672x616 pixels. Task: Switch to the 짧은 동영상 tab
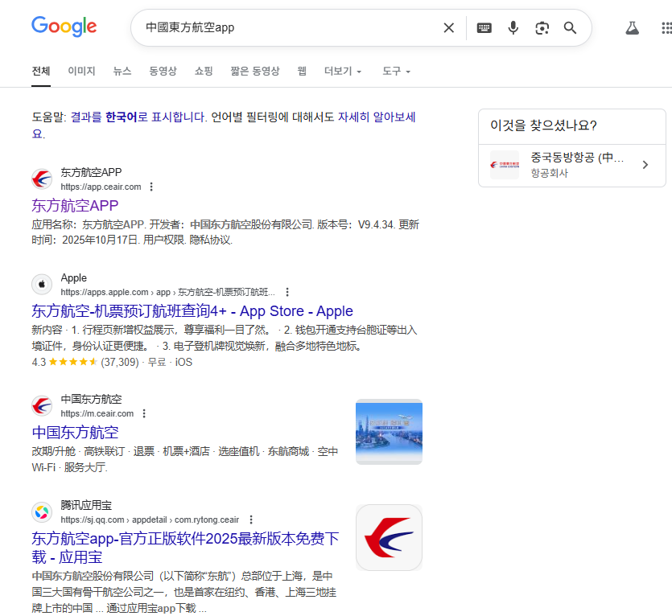tap(255, 71)
